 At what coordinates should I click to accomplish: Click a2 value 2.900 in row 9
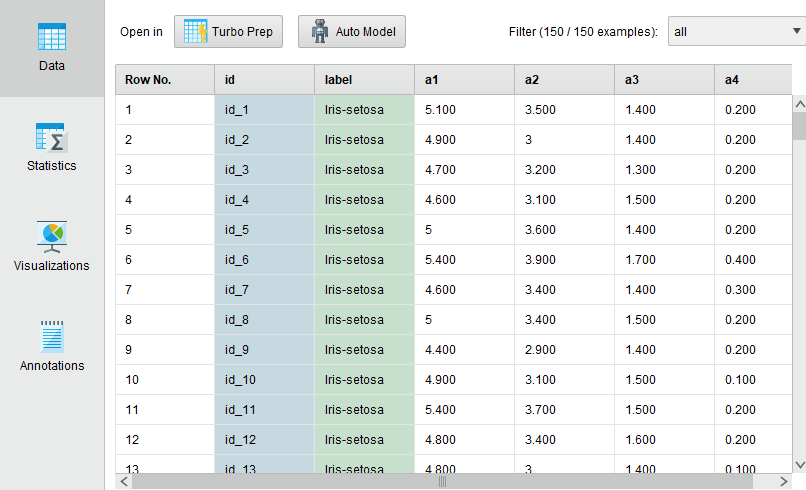pos(564,350)
